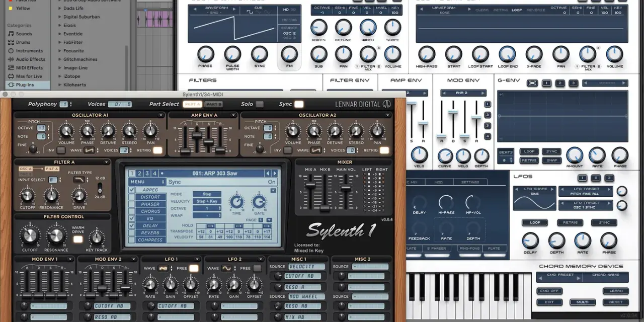Viewport: 644px width, 322px height.
Task: Click the MAIN VOL fader in Mixer
Action: click(x=345, y=189)
